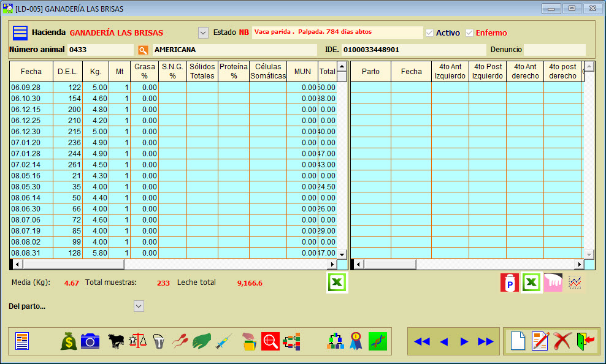Go to the next record arrow

point(464,341)
